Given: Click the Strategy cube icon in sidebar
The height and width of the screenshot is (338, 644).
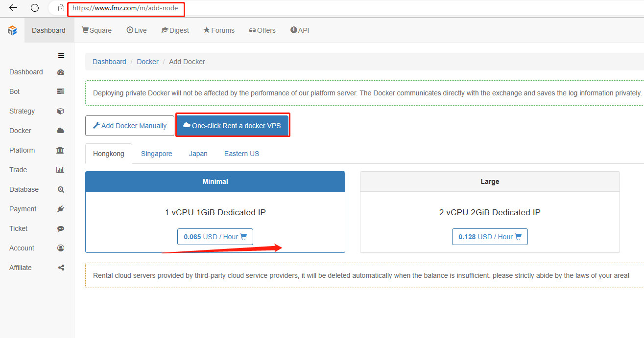Looking at the screenshot, I should coord(61,111).
